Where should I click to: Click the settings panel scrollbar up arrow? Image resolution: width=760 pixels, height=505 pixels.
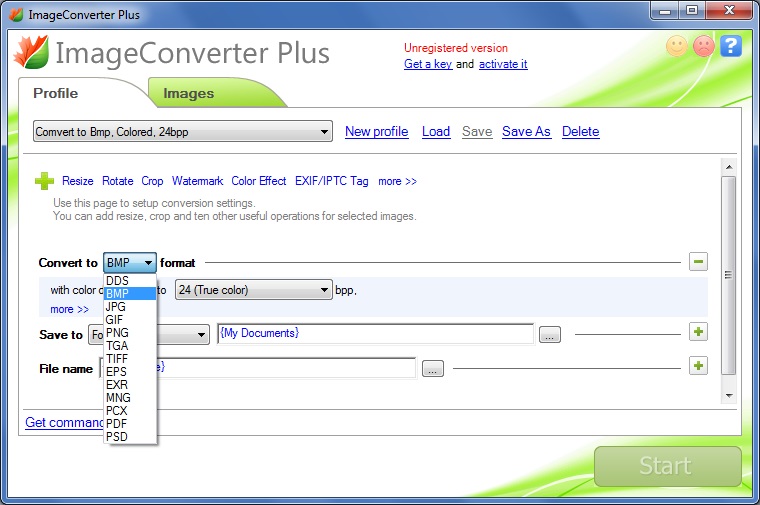pyautogui.click(x=729, y=167)
